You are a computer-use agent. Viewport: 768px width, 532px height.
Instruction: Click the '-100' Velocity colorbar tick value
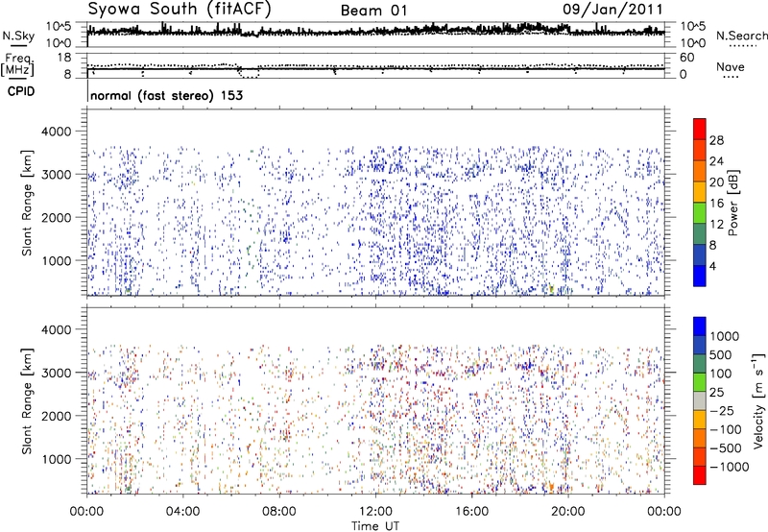pyautogui.click(x=726, y=429)
